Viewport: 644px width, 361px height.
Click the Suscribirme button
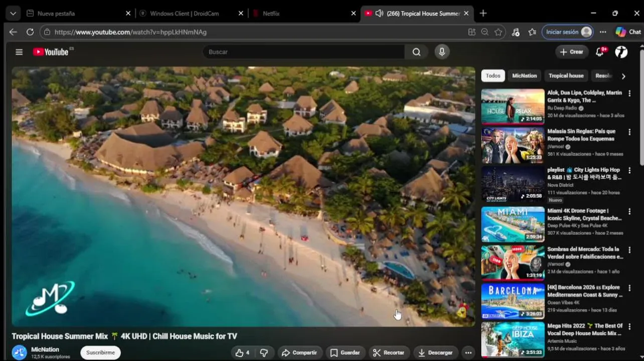coord(100,352)
